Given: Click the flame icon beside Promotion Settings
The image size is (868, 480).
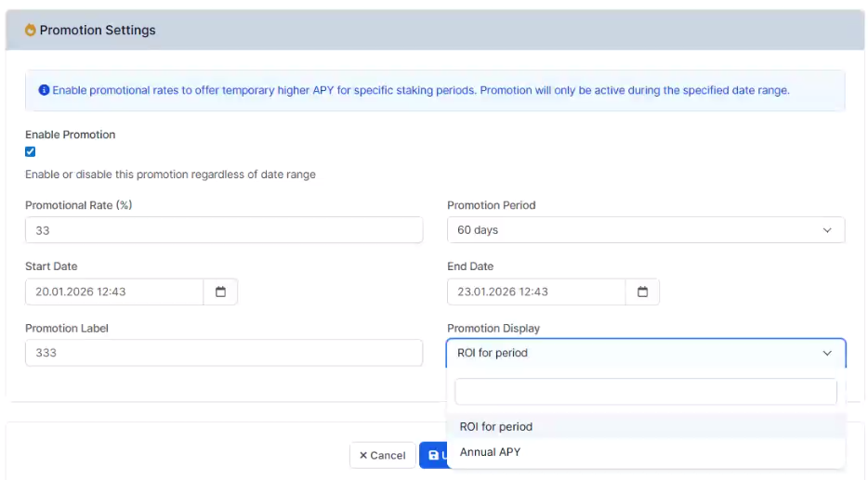Looking at the screenshot, I should [x=30, y=31].
